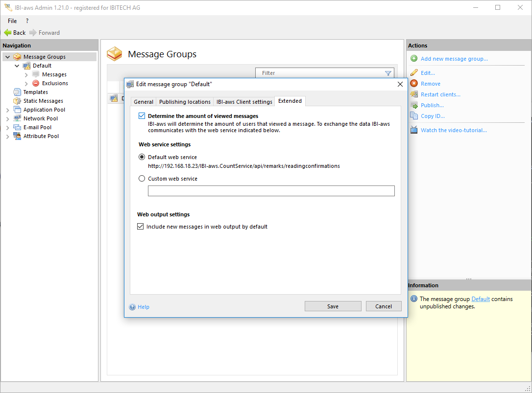
Task: Click the Restart clients icon
Action: point(414,94)
